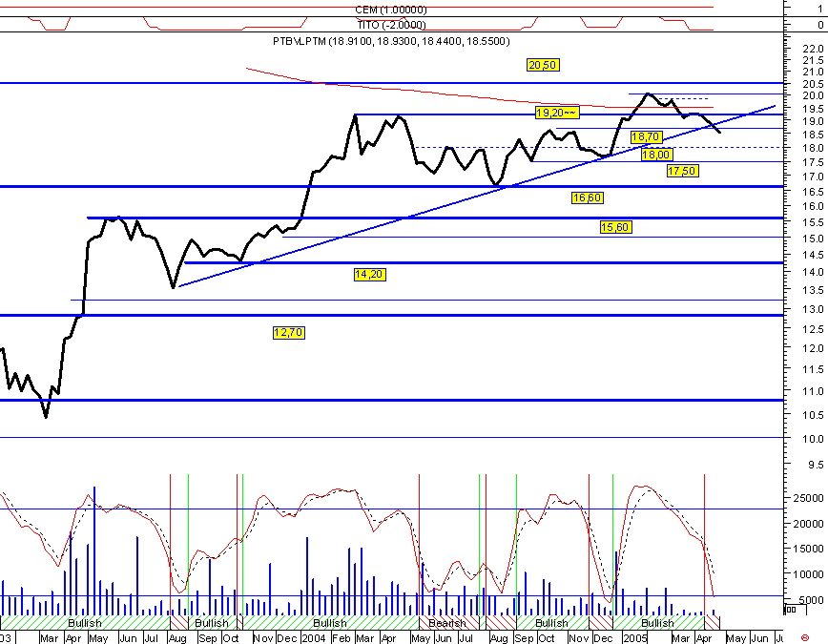Select the TITO (-2.0000) indicator label
This screenshot has width=828, height=644.
(x=391, y=25)
